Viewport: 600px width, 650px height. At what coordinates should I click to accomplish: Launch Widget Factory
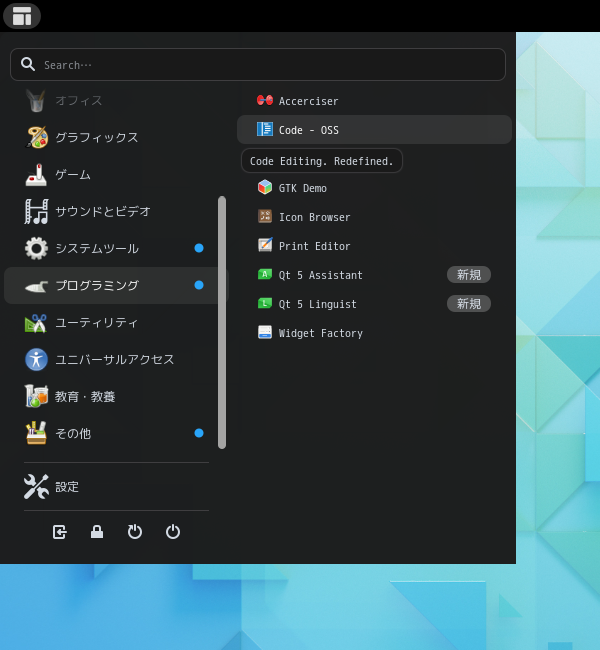click(374, 333)
